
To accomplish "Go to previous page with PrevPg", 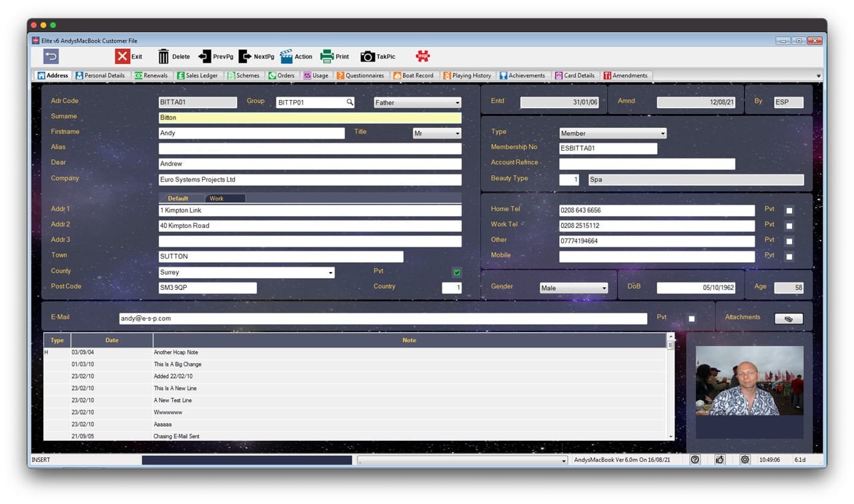I will [205, 57].
